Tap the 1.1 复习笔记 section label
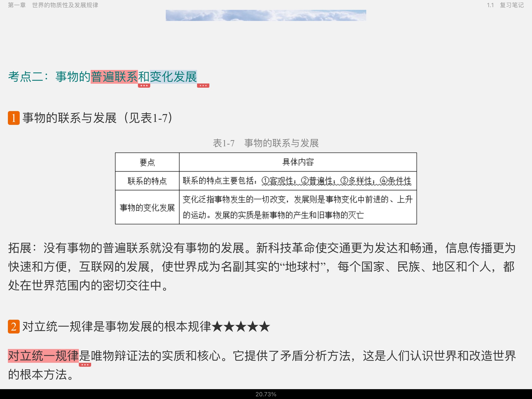The width and height of the screenshot is (532, 399). [505, 5]
